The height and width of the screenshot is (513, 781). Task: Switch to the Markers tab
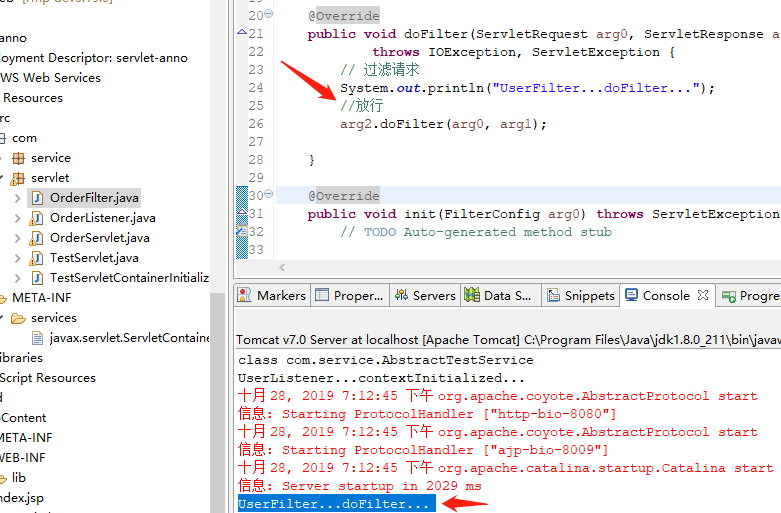click(272, 295)
